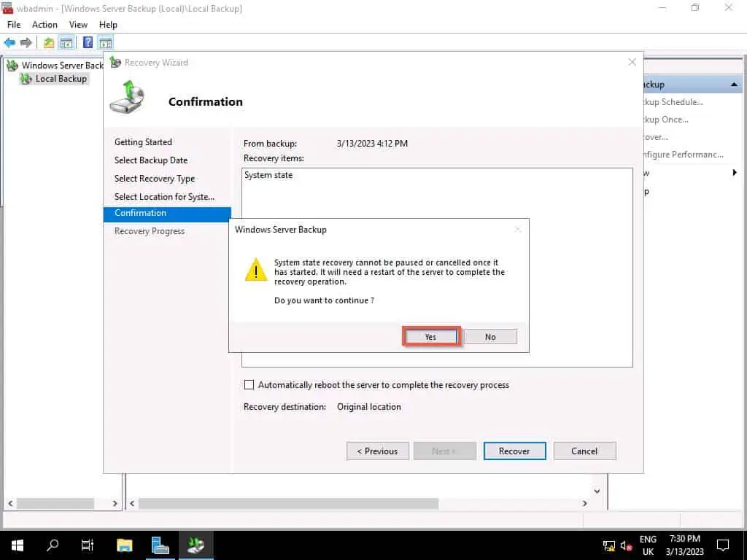Click the Recover button
This screenshot has width=747, height=560.
(x=514, y=451)
